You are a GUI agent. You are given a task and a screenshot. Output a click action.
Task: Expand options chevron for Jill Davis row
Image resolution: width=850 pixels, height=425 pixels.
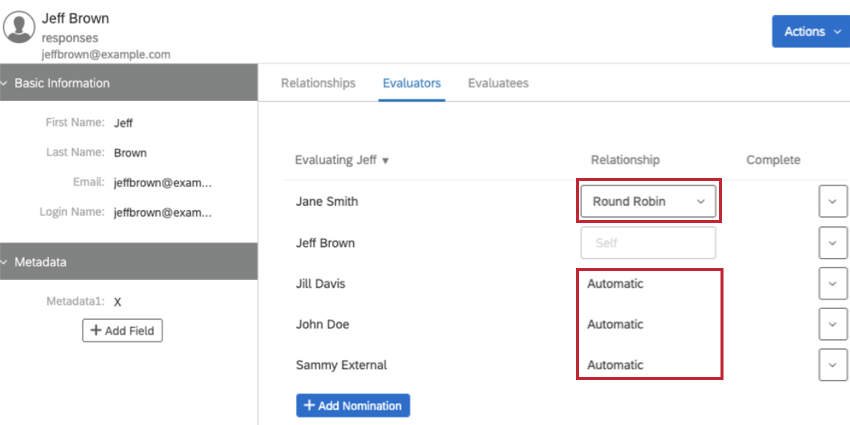(832, 284)
